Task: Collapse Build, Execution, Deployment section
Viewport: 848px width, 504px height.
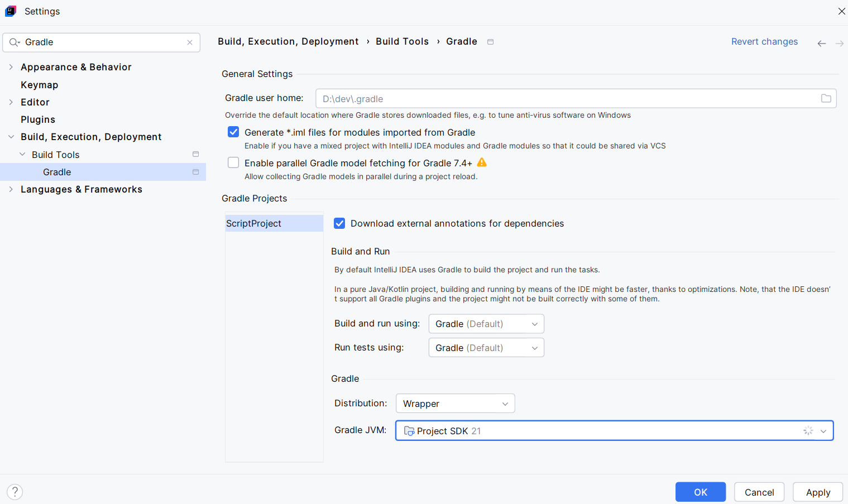Action: (x=11, y=137)
